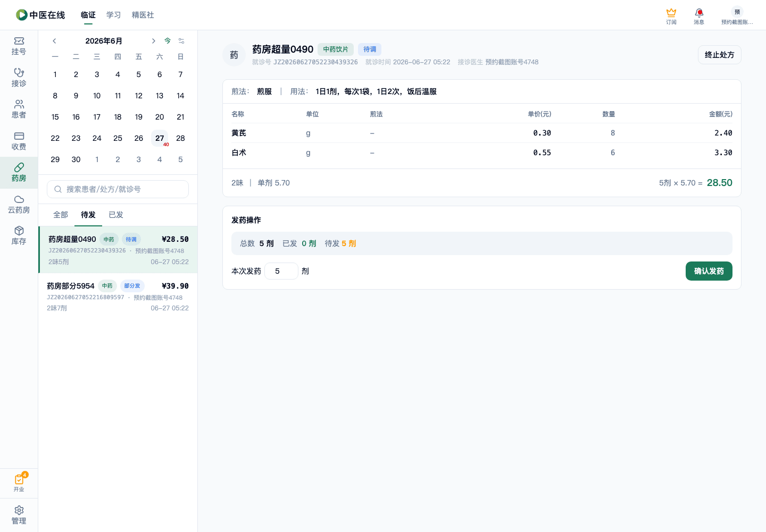Open calendar settings toggle icon

181,41
